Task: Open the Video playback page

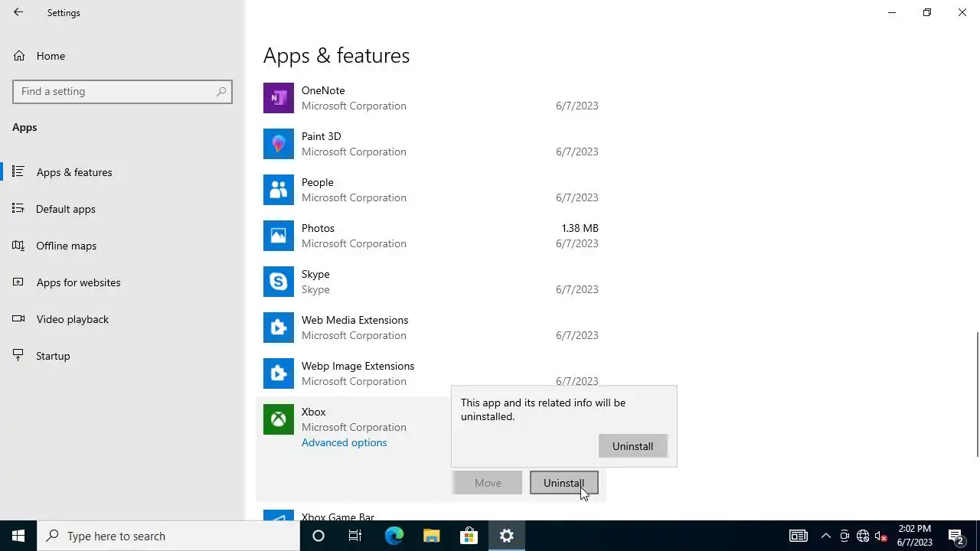Action: point(122,319)
